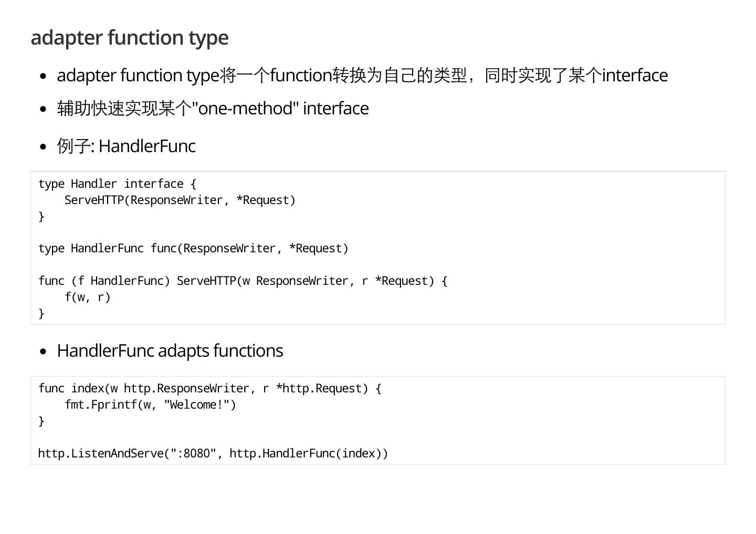This screenshot has height=534, width=756.
Task: Click the "func (f HandlerFunc) ServeHTTP" method line
Action: [x=243, y=281]
